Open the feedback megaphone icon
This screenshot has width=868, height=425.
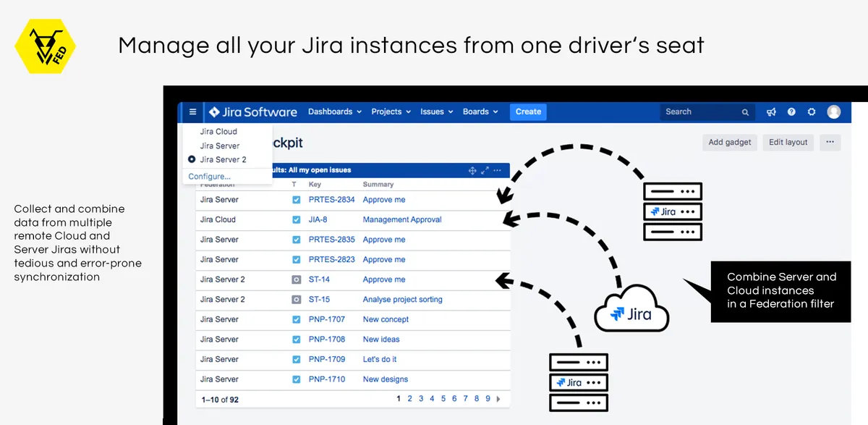pos(771,111)
